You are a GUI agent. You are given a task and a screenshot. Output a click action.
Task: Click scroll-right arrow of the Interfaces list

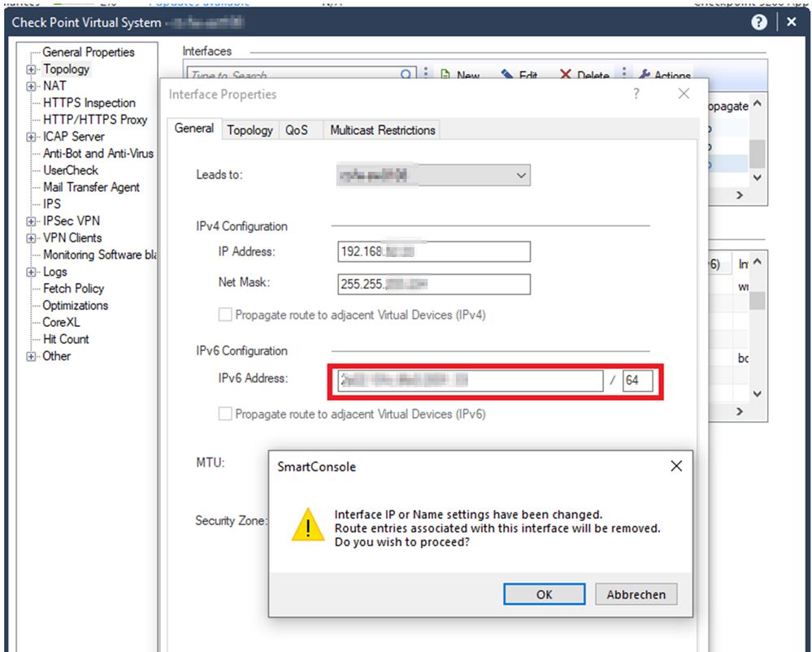pyautogui.click(x=740, y=195)
